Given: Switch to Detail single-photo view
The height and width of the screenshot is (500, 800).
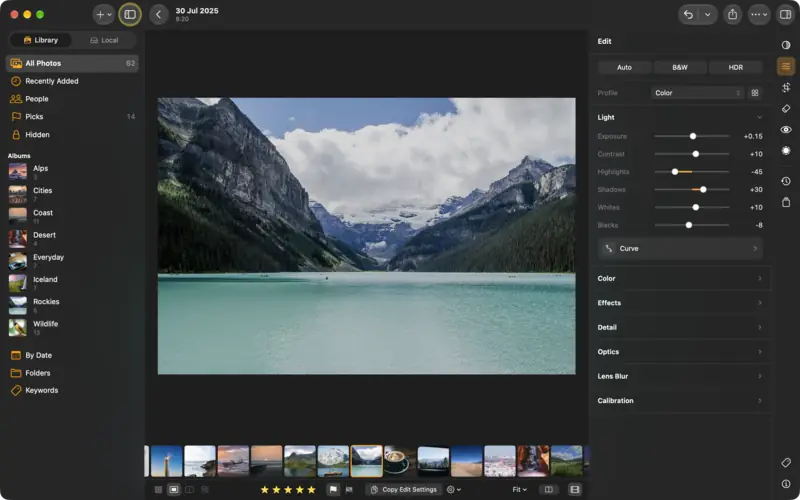Looking at the screenshot, I should [173, 489].
